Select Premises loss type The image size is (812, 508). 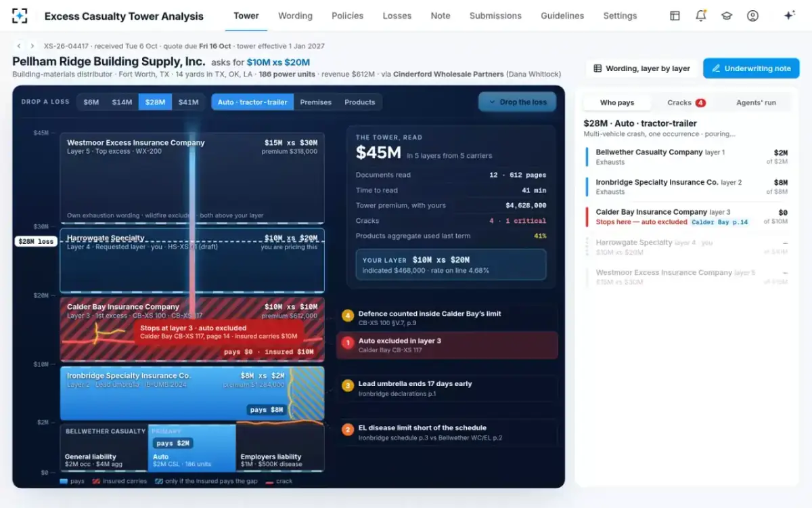coord(316,102)
